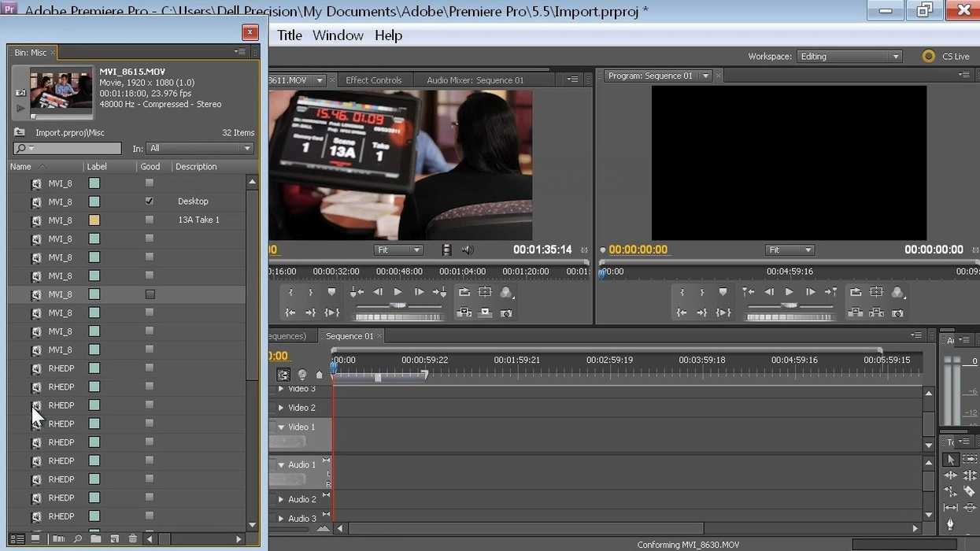Click the Insert button in Source Monitor
The width and height of the screenshot is (980, 551).
pos(464,312)
